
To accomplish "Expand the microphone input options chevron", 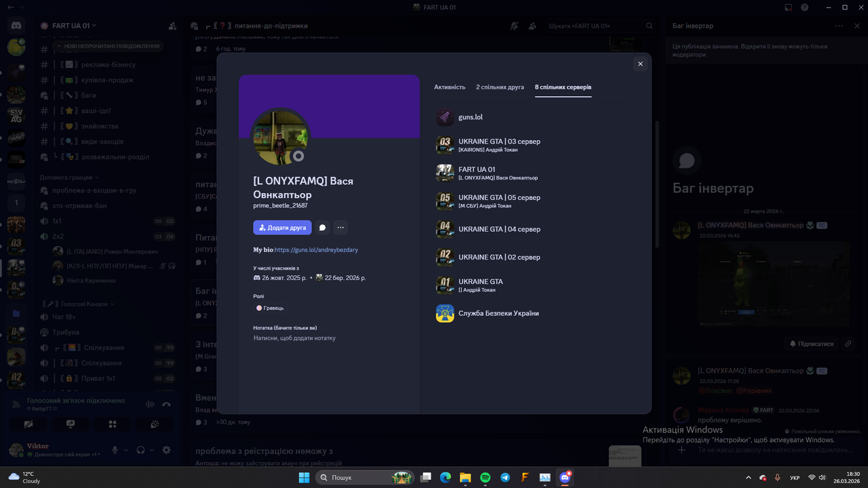I will [x=126, y=450].
